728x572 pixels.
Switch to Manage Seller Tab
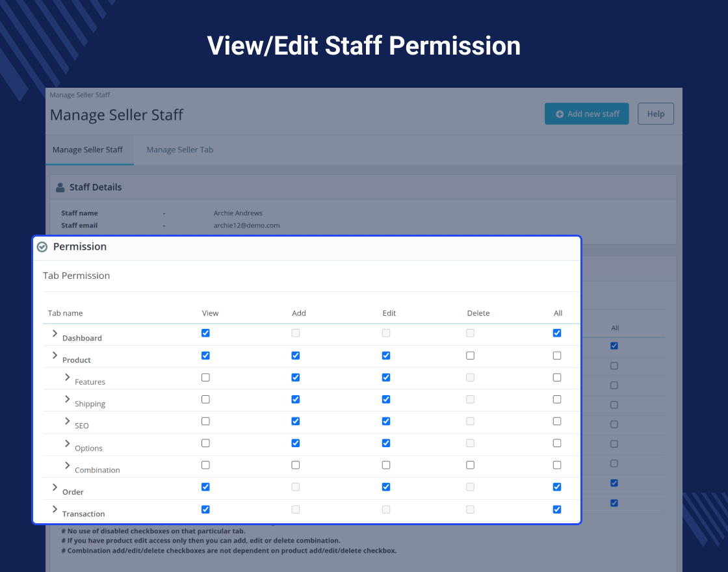[x=179, y=149]
